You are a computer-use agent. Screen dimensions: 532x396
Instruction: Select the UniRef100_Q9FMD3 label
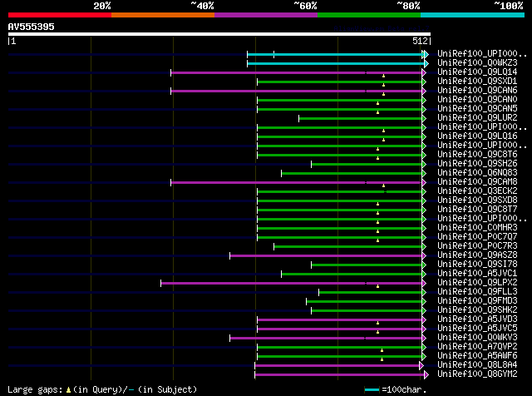point(477,301)
